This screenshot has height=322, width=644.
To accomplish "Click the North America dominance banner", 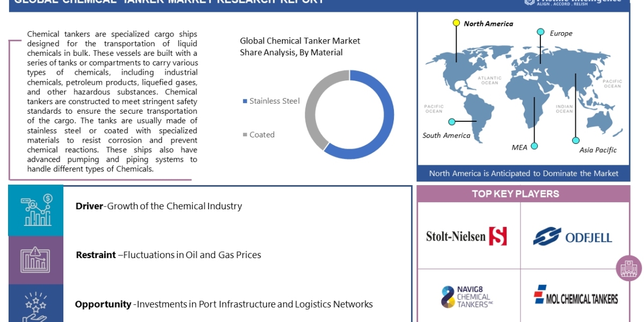I will tap(523, 173).
